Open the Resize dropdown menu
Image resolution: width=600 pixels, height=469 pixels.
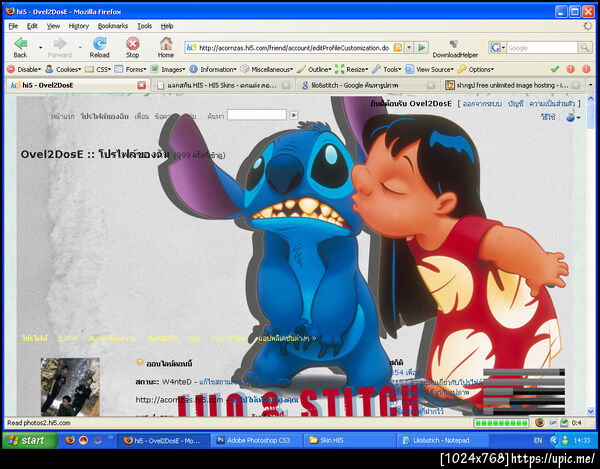[351, 69]
